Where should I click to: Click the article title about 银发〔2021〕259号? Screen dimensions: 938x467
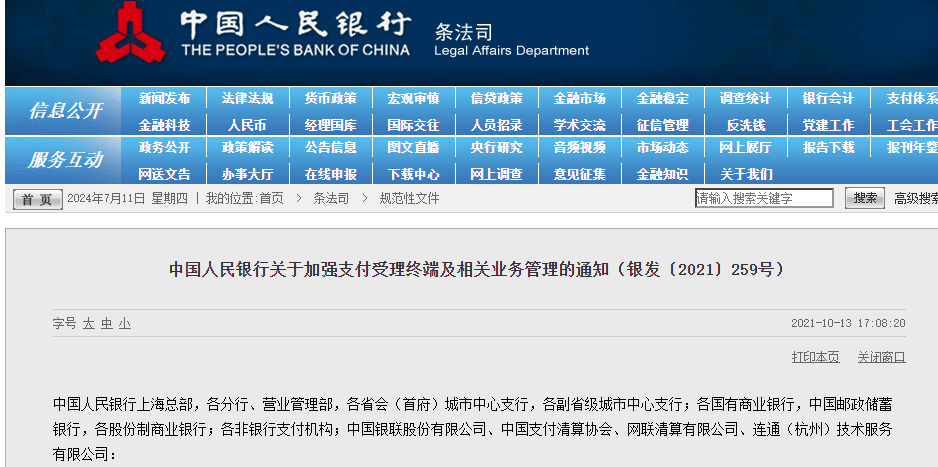(x=476, y=270)
